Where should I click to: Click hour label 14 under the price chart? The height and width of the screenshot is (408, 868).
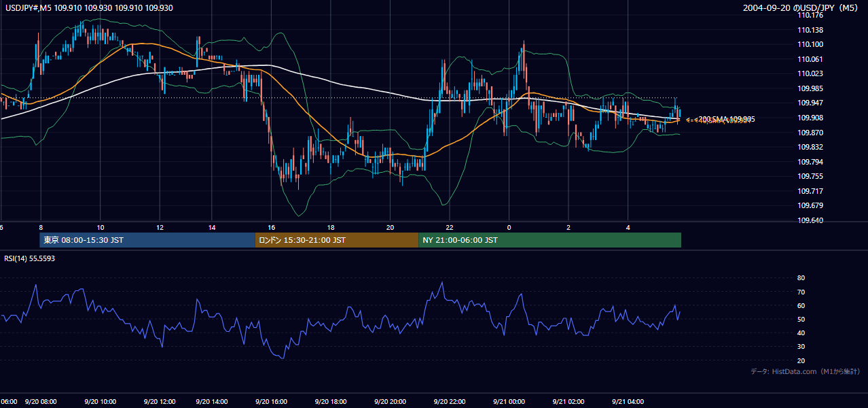tap(212, 226)
